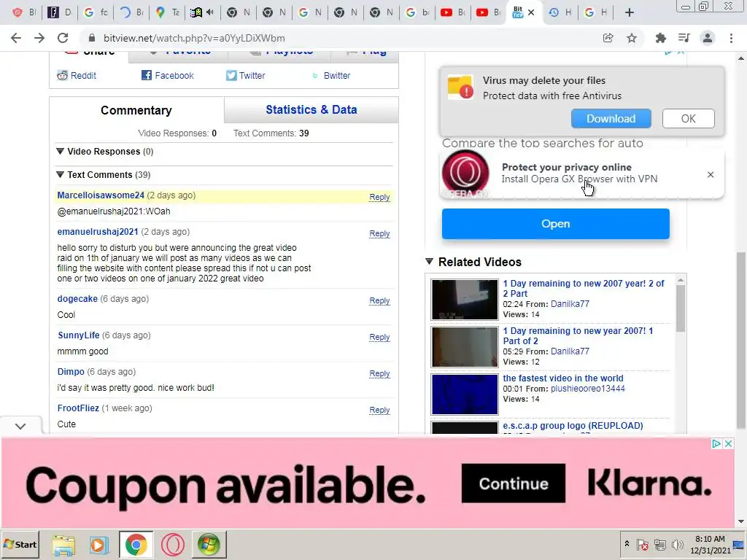Go back to previous page
This screenshot has width=747, height=560.
click(x=16, y=38)
